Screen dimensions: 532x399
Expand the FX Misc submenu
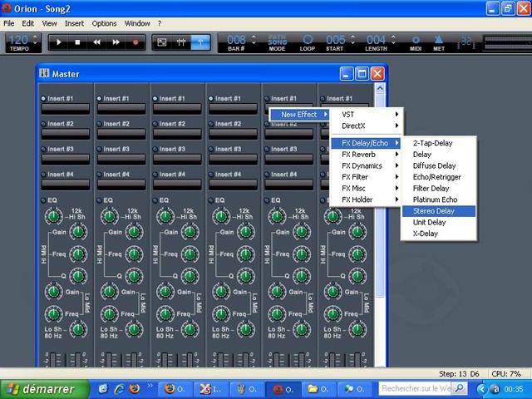[367, 189]
